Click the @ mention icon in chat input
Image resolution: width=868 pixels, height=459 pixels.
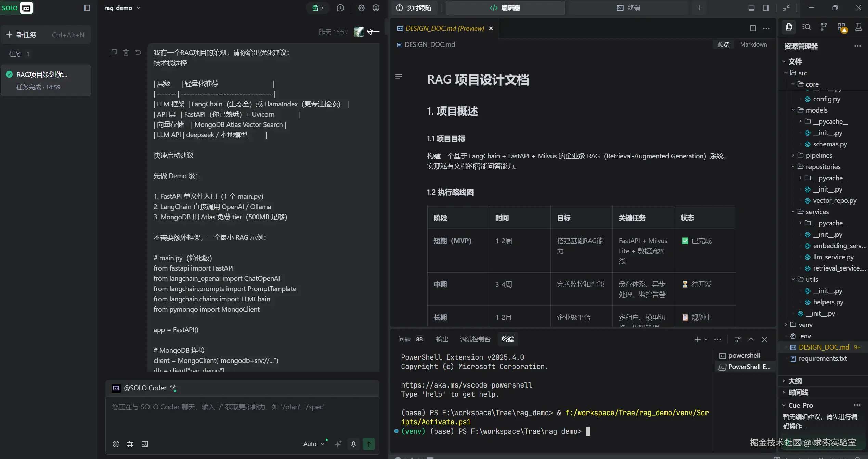116,444
